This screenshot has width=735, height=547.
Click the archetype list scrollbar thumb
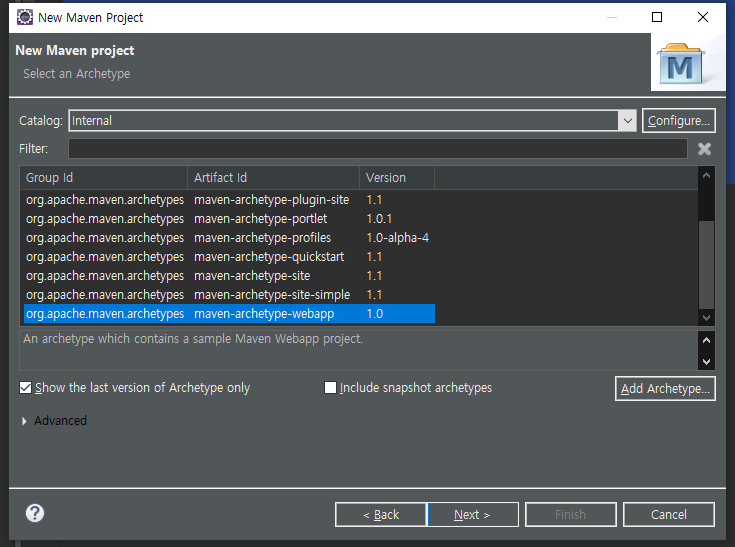coord(706,265)
